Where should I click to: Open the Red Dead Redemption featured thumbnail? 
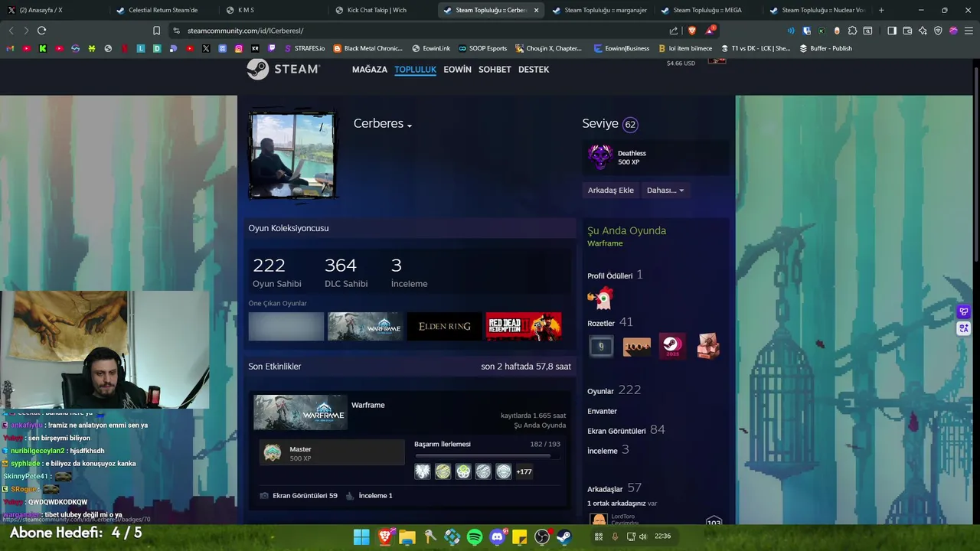point(524,327)
